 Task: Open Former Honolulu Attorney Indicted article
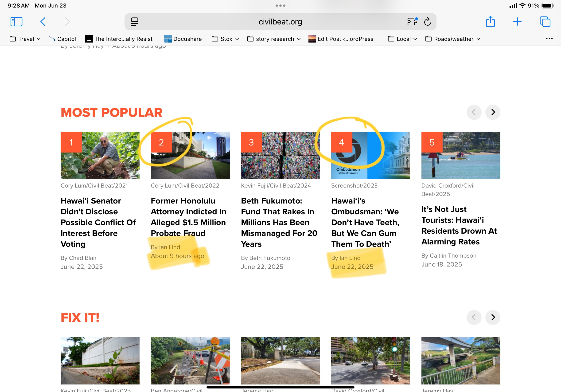188,217
